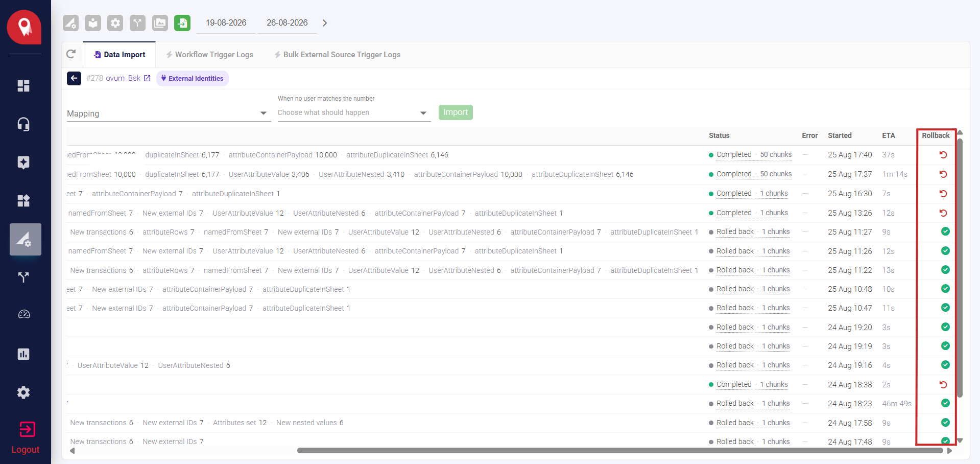Viewport: 980px width, 464px height.
Task: Open the workflow branch icon in sidebar
Action: click(23, 277)
